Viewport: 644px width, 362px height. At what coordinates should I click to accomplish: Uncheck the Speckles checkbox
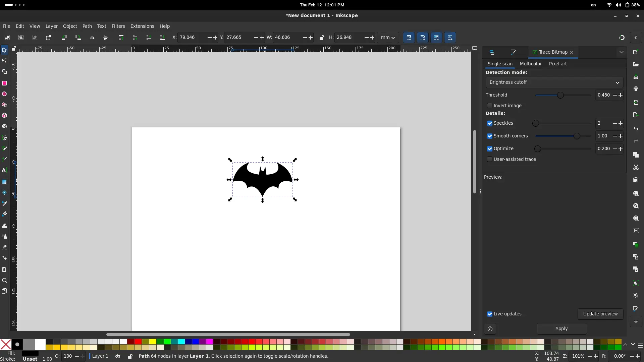click(x=489, y=123)
